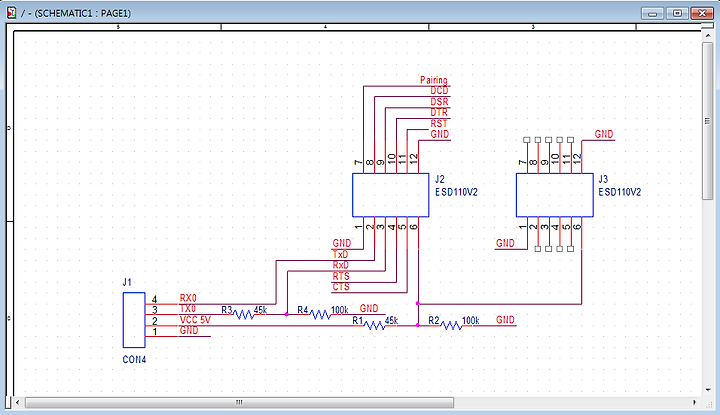Click the 'CTS' net label
Image resolution: width=720 pixels, height=415 pixels.
tap(341, 287)
